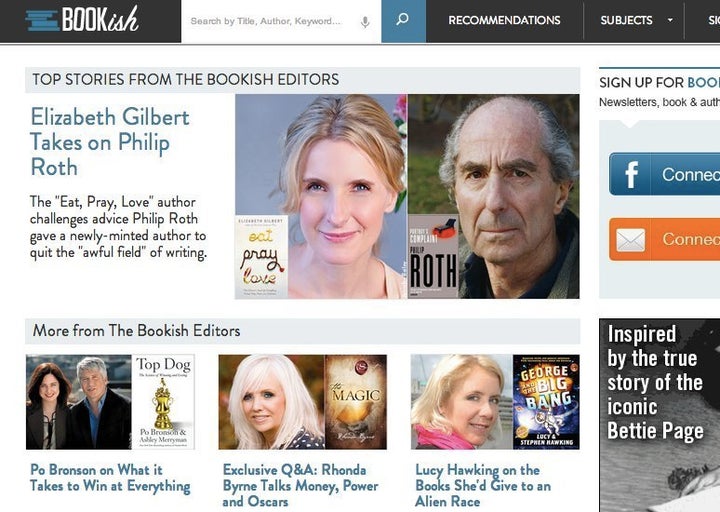Click the Top Dog book cover
Screen dimensions: 720x512
163,402
